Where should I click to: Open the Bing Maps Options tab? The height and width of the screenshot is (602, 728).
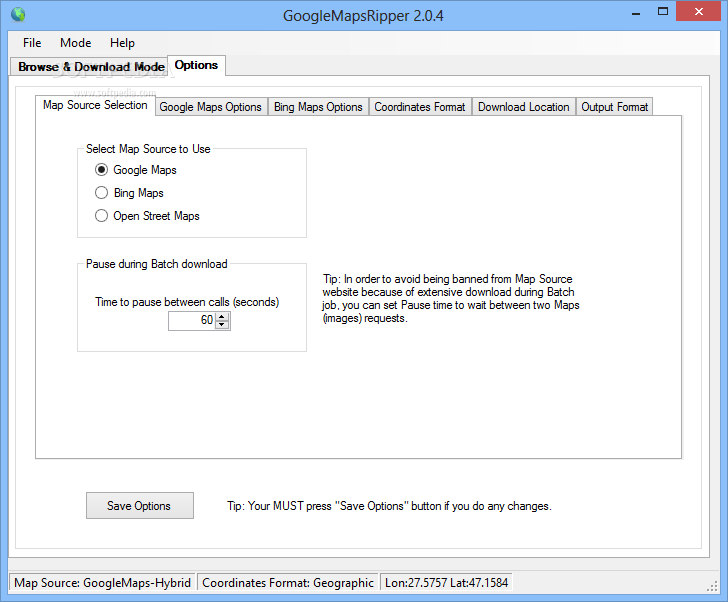318,107
